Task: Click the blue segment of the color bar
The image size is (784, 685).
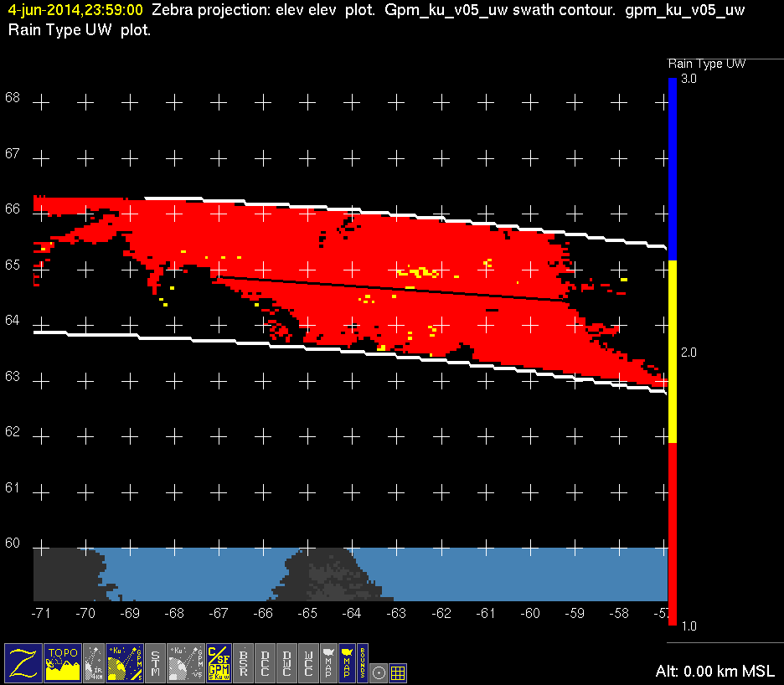Action: coord(673,169)
